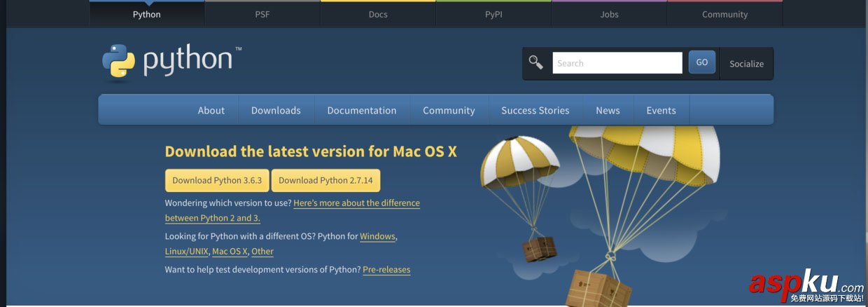Viewport: 868px width, 307px height.
Task: Open the Documentation navigation menu
Action: pos(362,111)
